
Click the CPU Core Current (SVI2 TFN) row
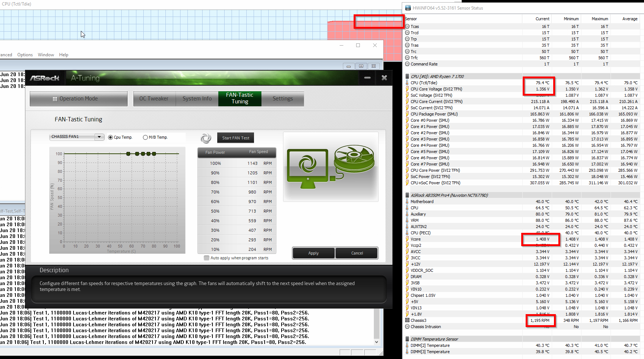coord(522,102)
